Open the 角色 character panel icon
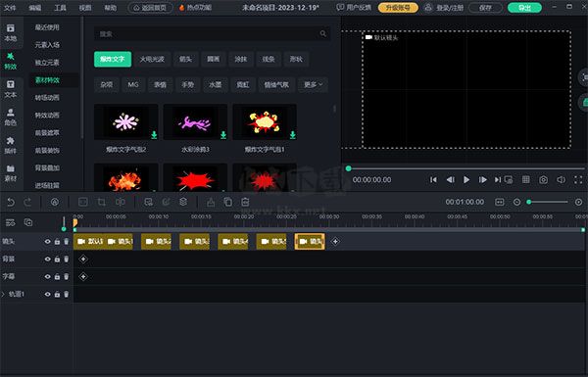The width and height of the screenshot is (588, 377). click(11, 117)
